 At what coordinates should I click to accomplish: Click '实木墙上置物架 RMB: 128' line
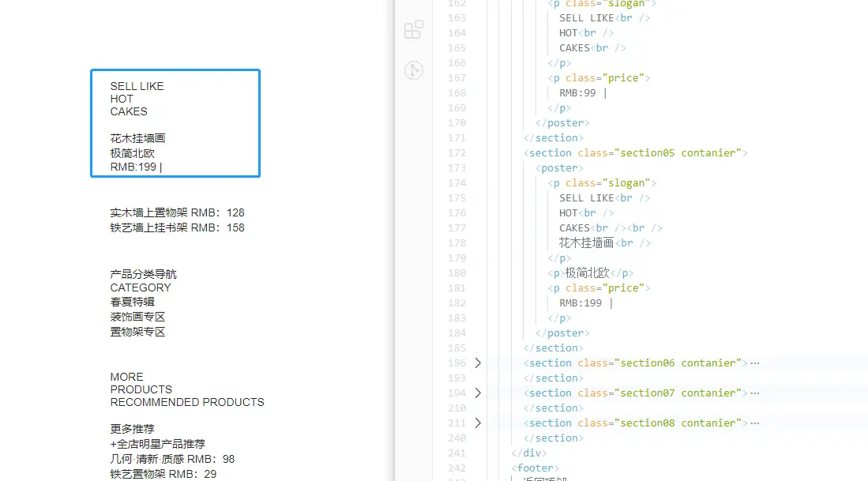pyautogui.click(x=177, y=212)
